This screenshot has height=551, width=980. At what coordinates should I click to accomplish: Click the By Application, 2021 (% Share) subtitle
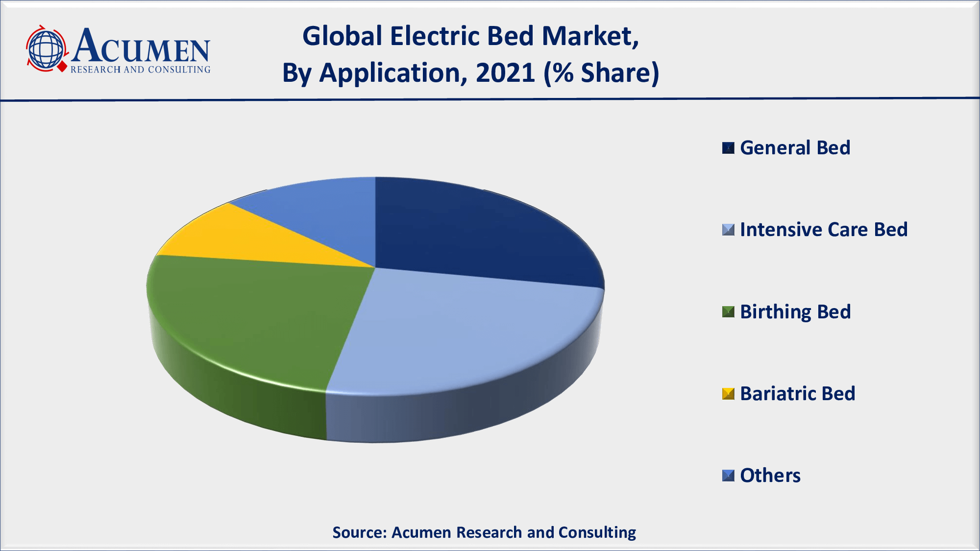[471, 73]
